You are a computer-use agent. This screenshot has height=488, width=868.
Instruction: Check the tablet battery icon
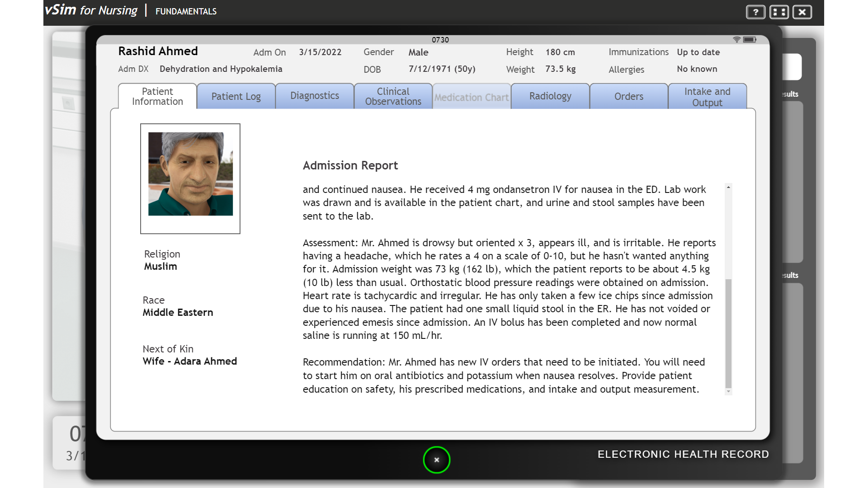750,40
